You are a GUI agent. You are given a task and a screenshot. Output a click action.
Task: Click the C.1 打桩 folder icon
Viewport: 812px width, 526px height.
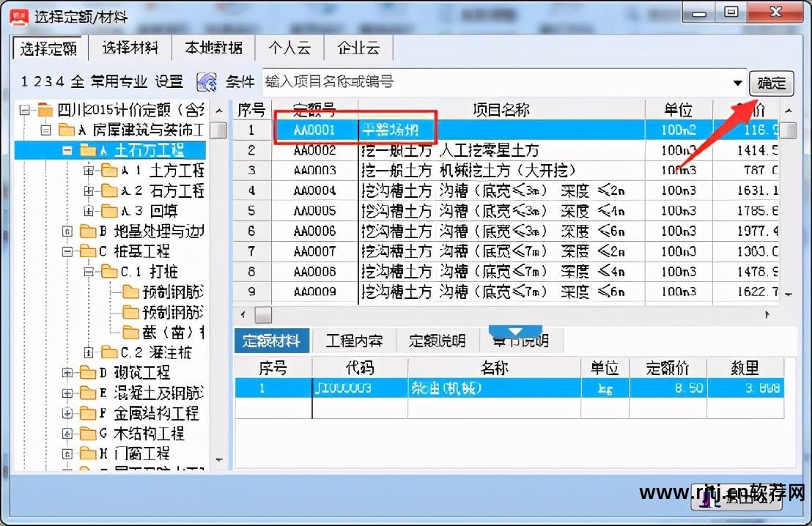coord(109,272)
